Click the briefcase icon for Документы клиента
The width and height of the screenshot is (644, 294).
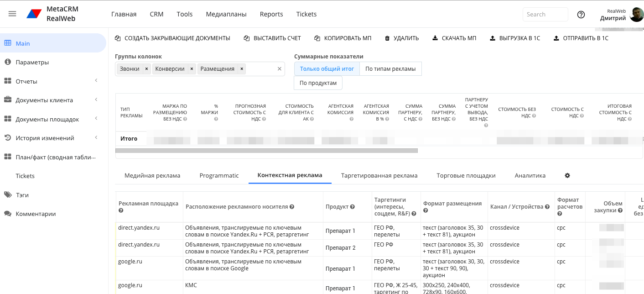click(8, 100)
